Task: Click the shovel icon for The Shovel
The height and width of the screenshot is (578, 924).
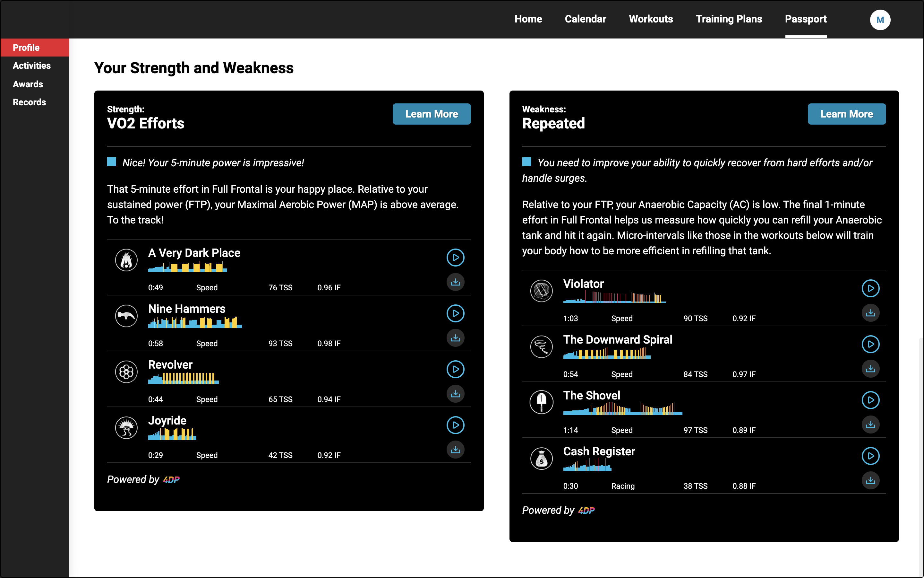Action: pyautogui.click(x=542, y=403)
